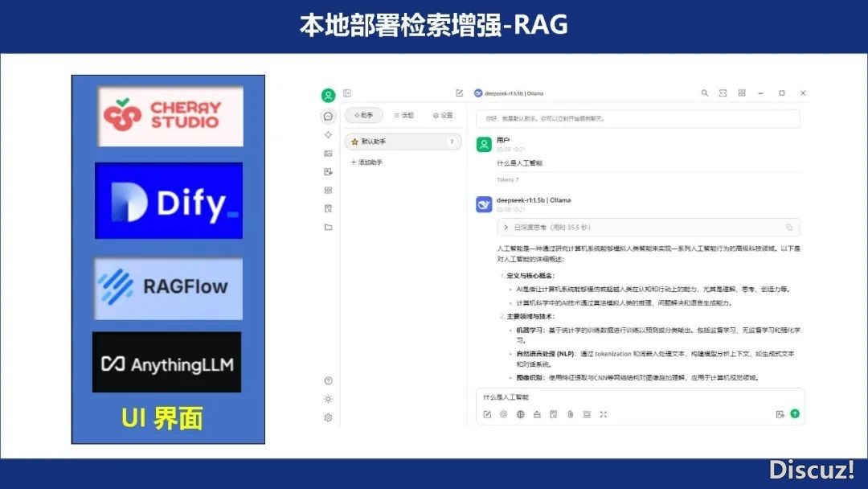Click the 定义与核心概念 heading

click(x=530, y=275)
